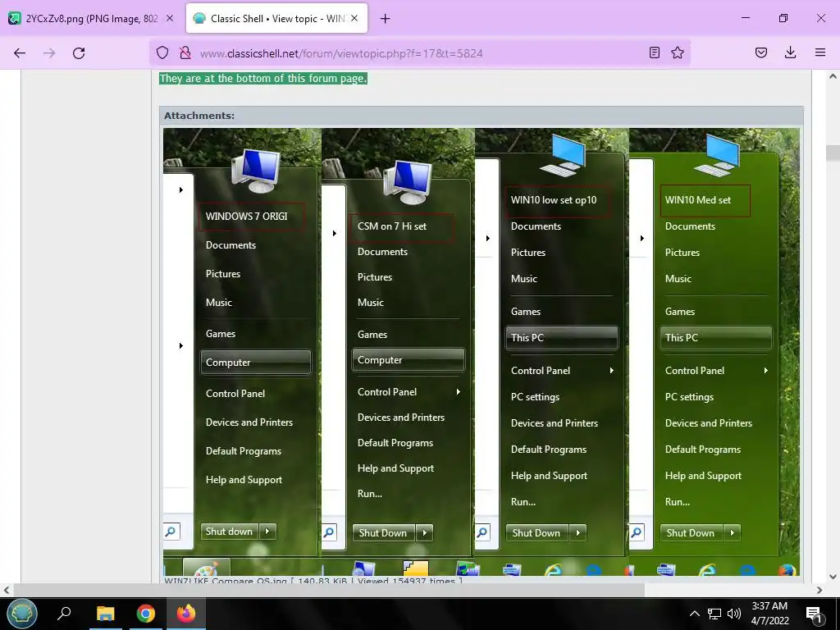This screenshot has height=630, width=840.
Task: Show hidden system tray icons chevron
Action: [694, 614]
